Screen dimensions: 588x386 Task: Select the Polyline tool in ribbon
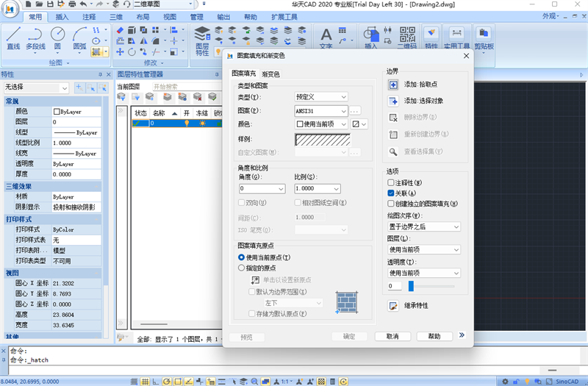35,37
